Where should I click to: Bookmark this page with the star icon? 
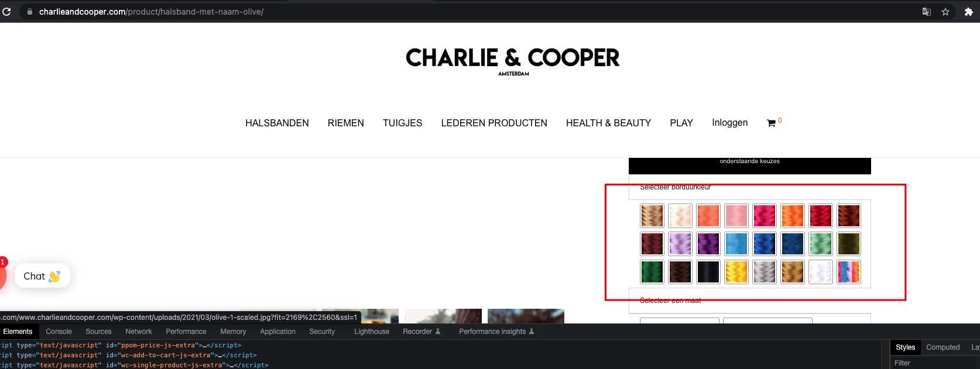[x=945, y=12]
